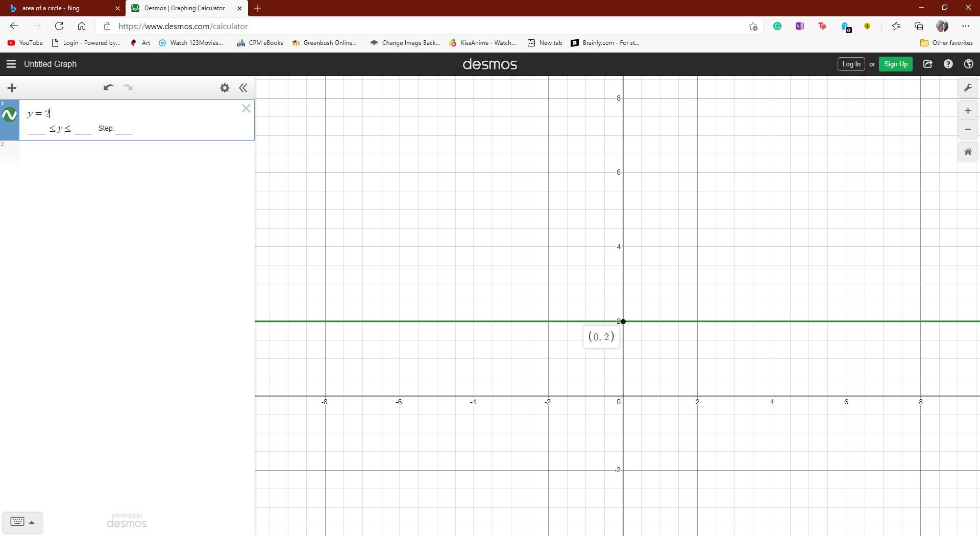The height and width of the screenshot is (536, 980).
Task: Reset graph to default home viewport
Action: 967,152
